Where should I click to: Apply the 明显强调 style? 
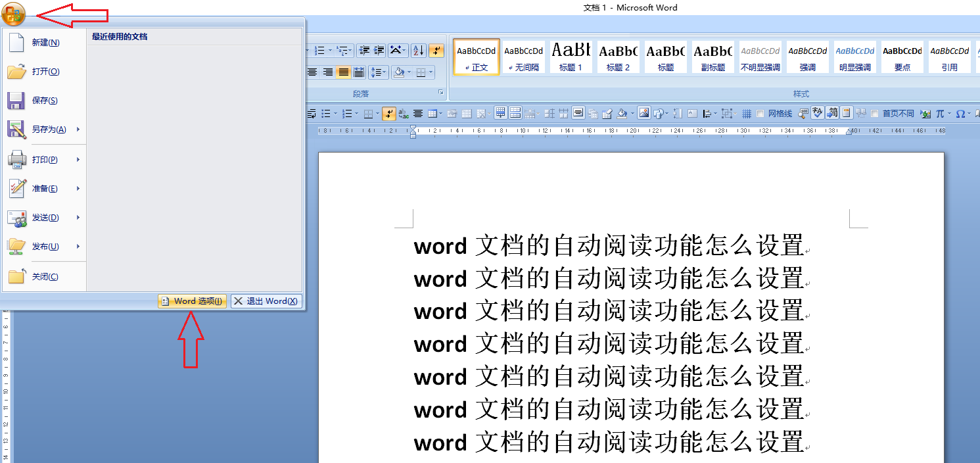855,57
